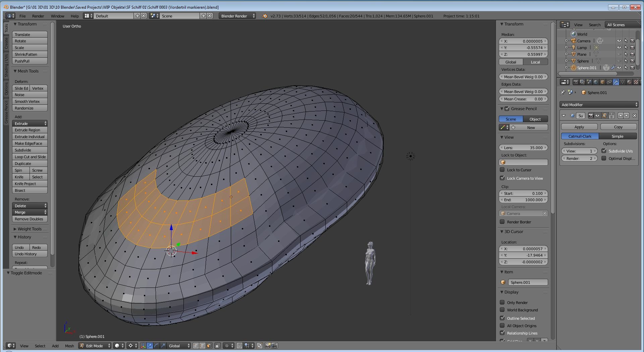Toggle limit selection to visible icon
Screen dimensions: 644x352
coord(218,346)
